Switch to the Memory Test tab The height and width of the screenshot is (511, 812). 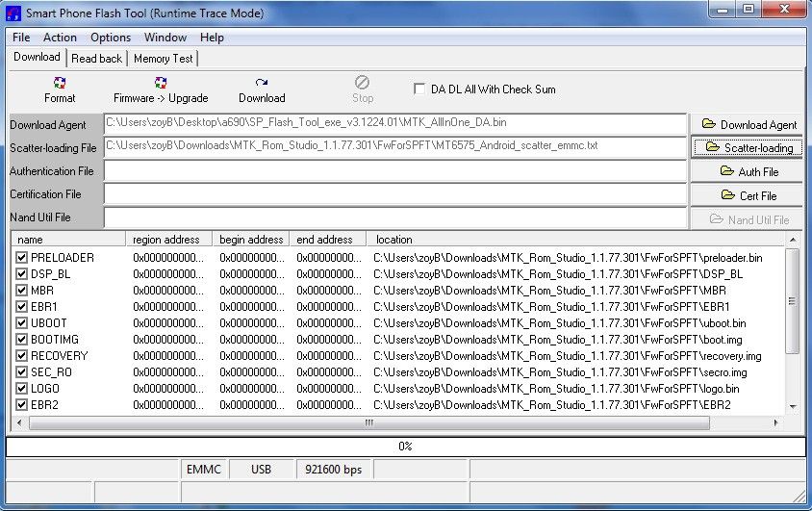point(164,59)
